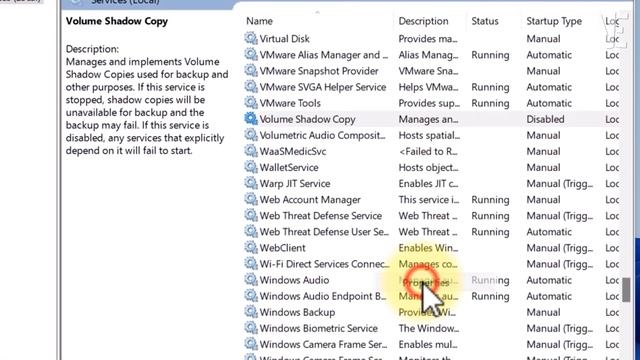Image resolution: width=640 pixels, height=360 pixels.
Task: Select VMware Alias Manager and ... row
Action: (324, 55)
